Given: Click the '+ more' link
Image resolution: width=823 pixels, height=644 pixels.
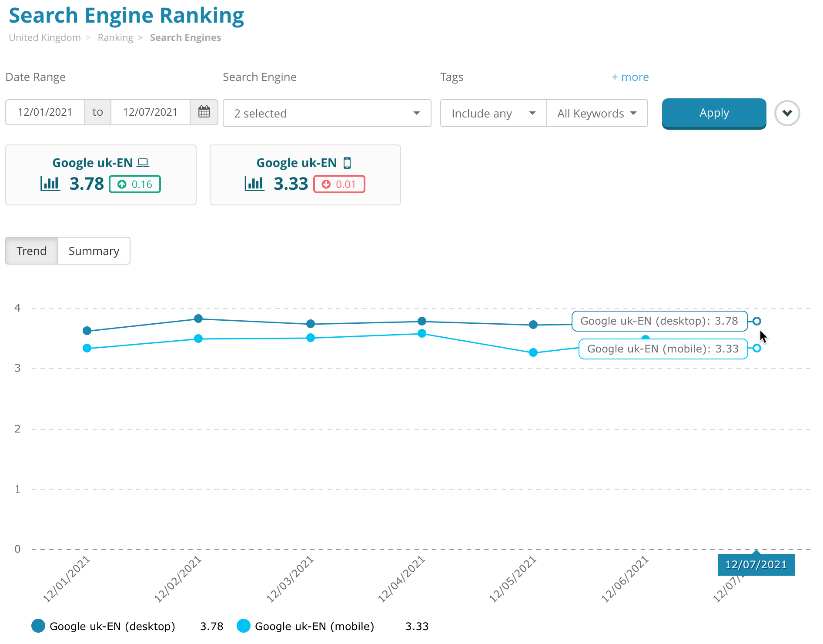Looking at the screenshot, I should (630, 77).
